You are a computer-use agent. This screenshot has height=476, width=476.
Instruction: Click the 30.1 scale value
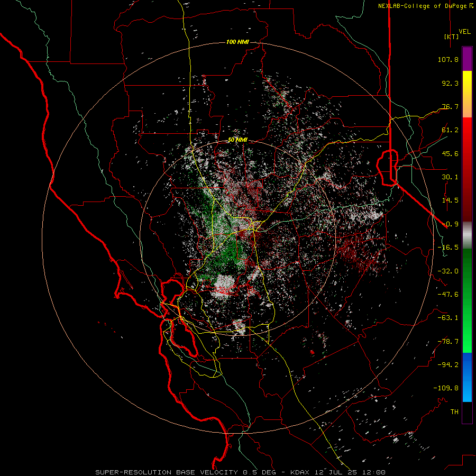(x=450, y=177)
